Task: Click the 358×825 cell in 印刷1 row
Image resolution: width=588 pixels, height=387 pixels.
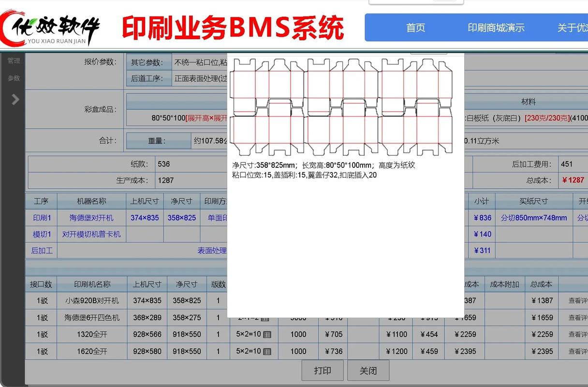Action: (x=182, y=218)
